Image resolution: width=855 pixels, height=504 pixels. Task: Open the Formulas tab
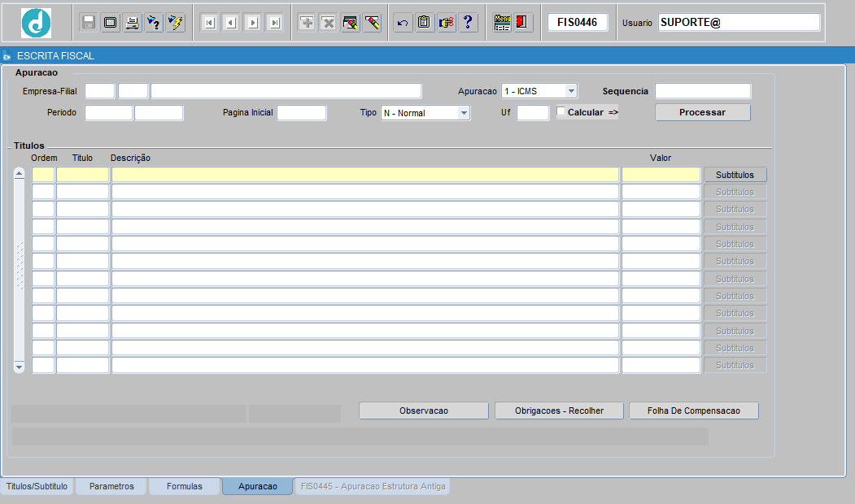tap(185, 486)
